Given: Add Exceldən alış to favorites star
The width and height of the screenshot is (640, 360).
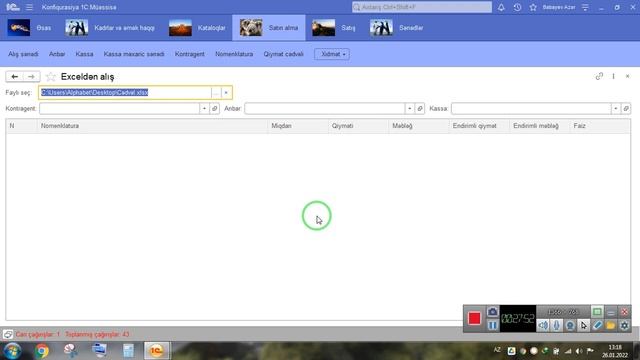Looking at the screenshot, I should pyautogui.click(x=51, y=77).
